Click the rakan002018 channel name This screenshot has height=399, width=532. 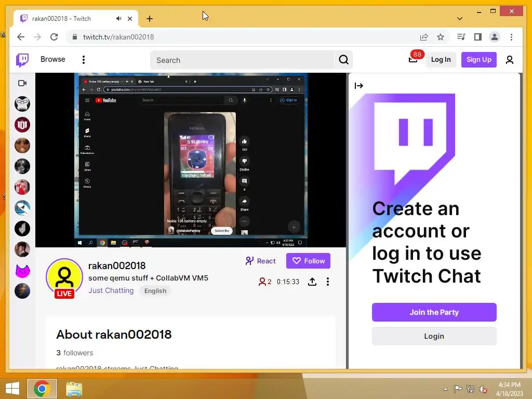pyautogui.click(x=117, y=265)
